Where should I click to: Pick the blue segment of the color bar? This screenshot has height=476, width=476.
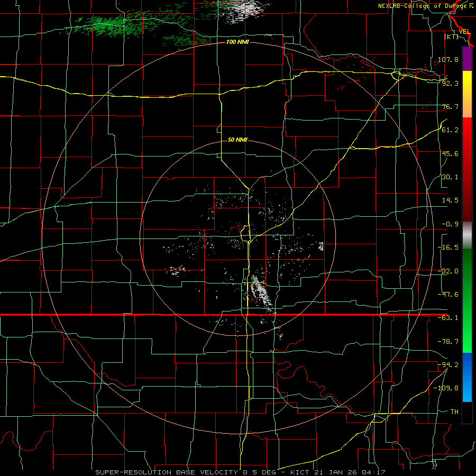point(467,377)
